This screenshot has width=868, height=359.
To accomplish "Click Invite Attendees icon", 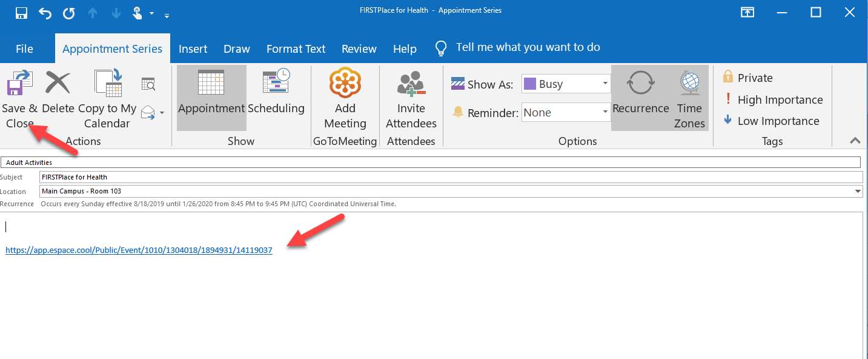I will point(411,85).
